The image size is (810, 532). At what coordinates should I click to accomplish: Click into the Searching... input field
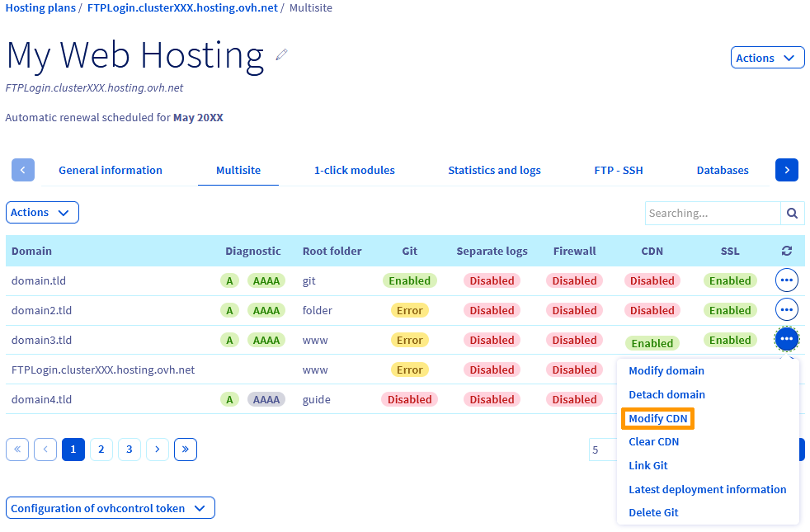coord(712,213)
